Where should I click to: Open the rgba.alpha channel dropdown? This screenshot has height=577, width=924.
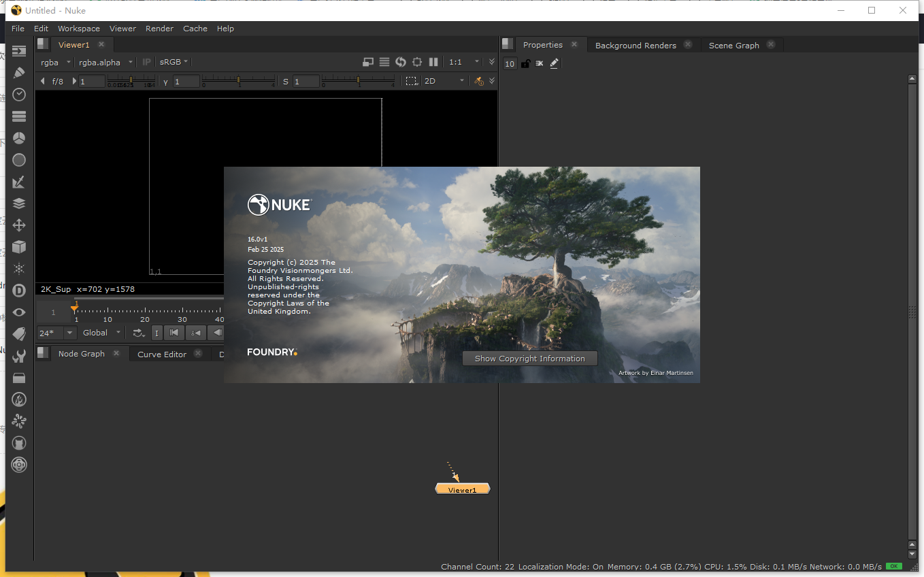pyautogui.click(x=105, y=62)
